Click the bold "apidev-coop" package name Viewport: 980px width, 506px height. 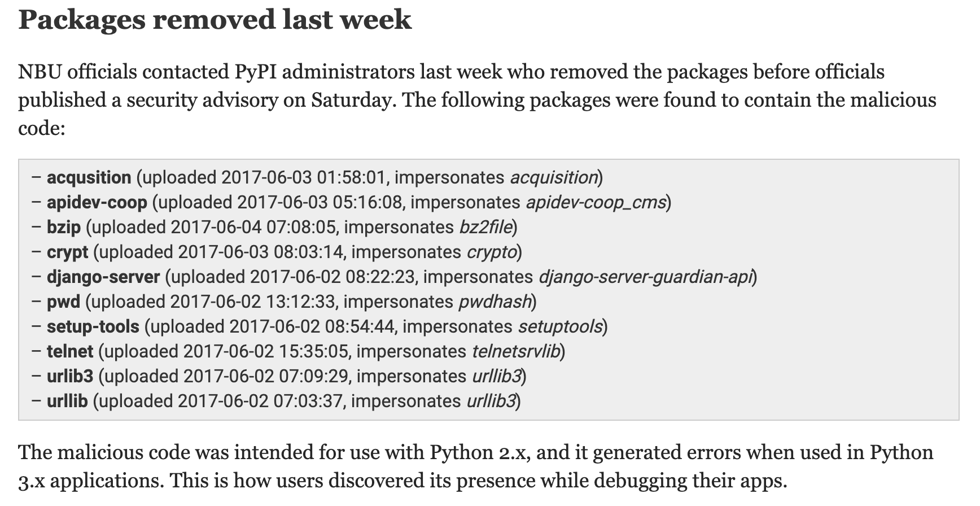pyautogui.click(x=97, y=202)
